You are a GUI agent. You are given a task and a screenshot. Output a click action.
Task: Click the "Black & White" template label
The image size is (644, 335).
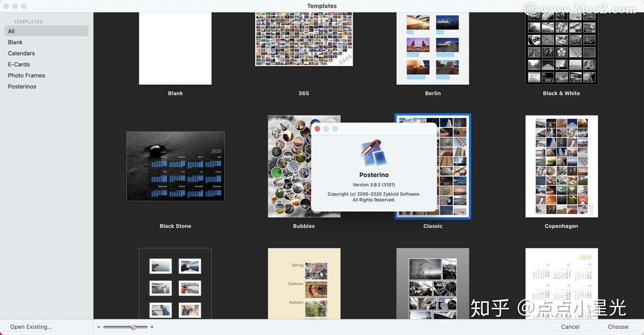click(x=562, y=93)
